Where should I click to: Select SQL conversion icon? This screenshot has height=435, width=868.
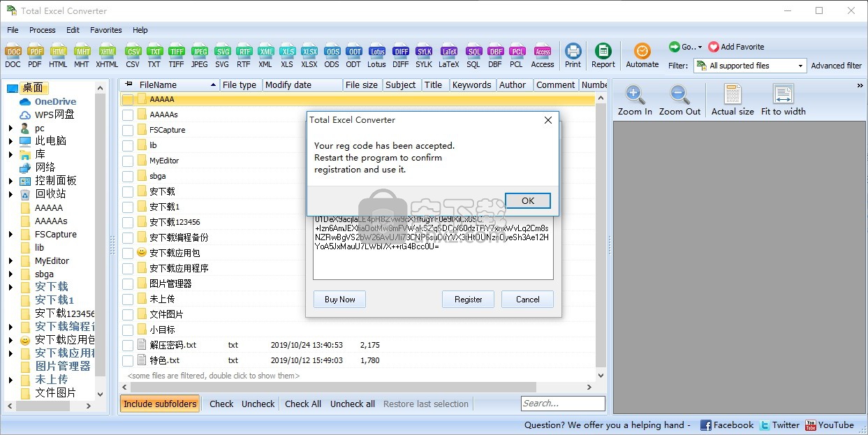point(473,56)
